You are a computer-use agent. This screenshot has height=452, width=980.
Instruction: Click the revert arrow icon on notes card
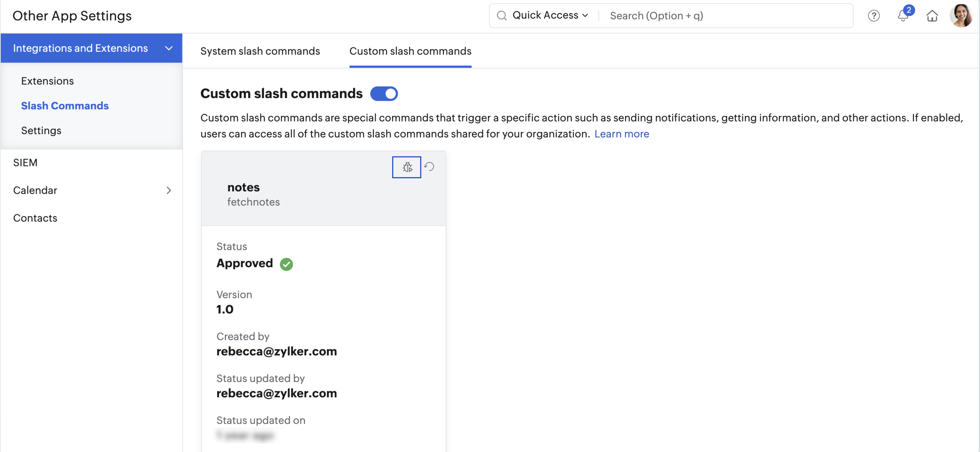pyautogui.click(x=429, y=167)
